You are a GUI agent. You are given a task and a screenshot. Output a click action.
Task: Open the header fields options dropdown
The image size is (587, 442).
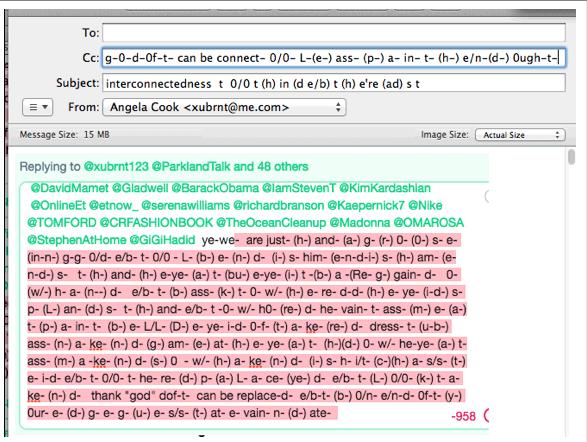pyautogui.click(x=38, y=107)
